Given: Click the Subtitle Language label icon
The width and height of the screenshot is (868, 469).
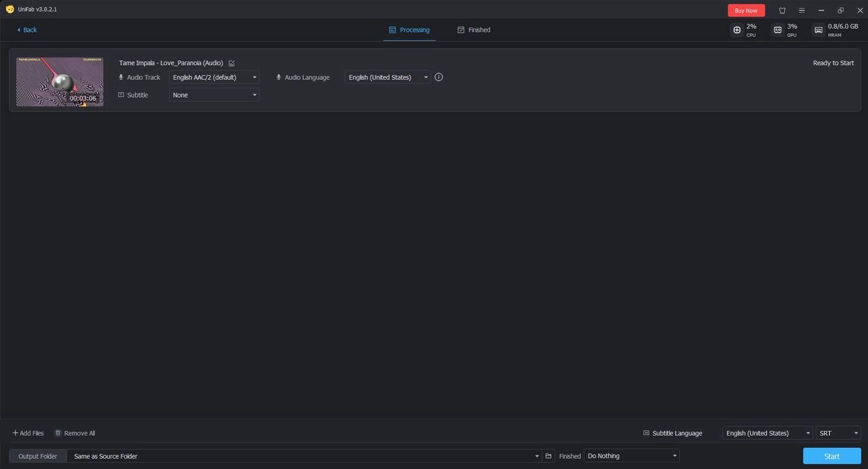Looking at the screenshot, I should [x=646, y=433].
